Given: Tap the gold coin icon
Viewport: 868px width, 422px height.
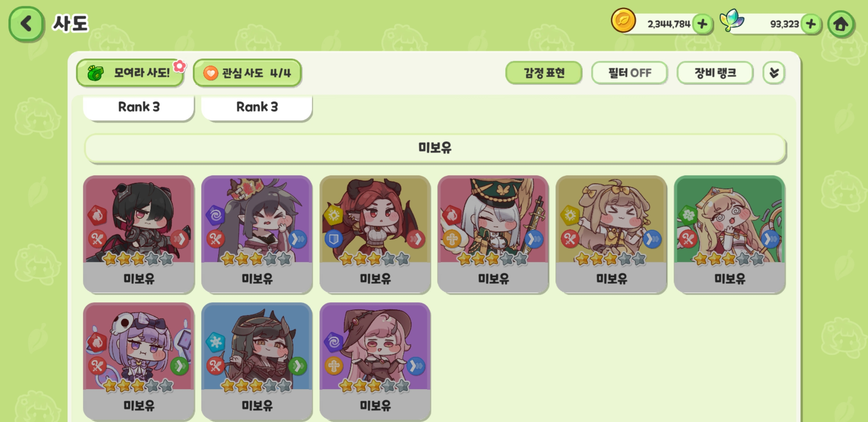Looking at the screenshot, I should coord(623,20).
